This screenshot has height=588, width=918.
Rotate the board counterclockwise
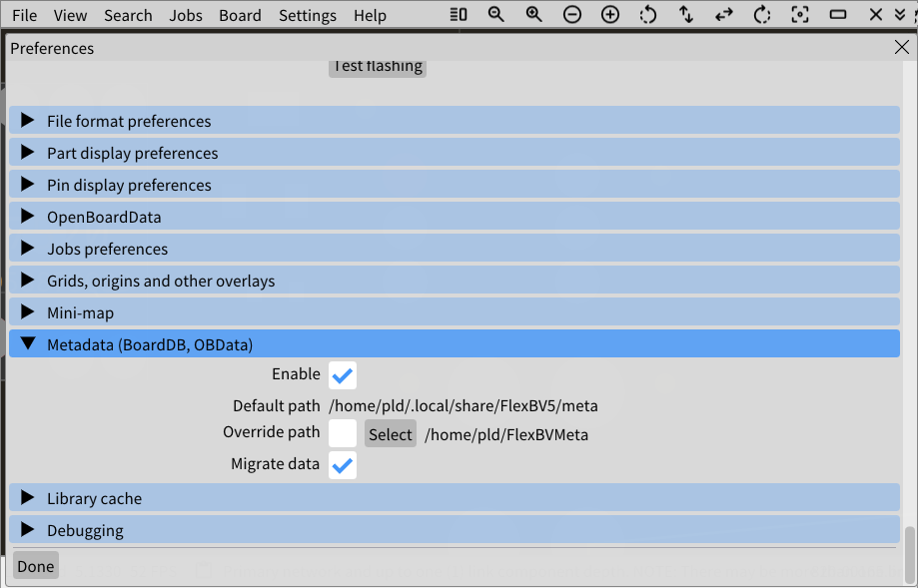647,15
